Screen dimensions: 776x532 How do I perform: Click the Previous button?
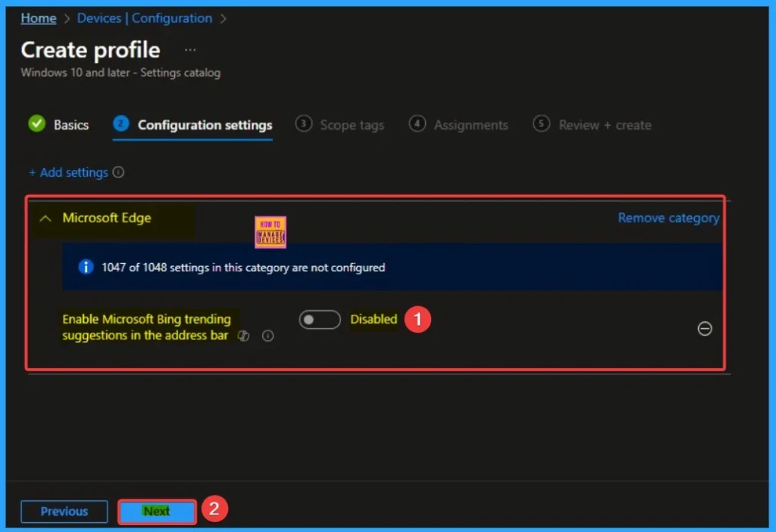point(64,512)
